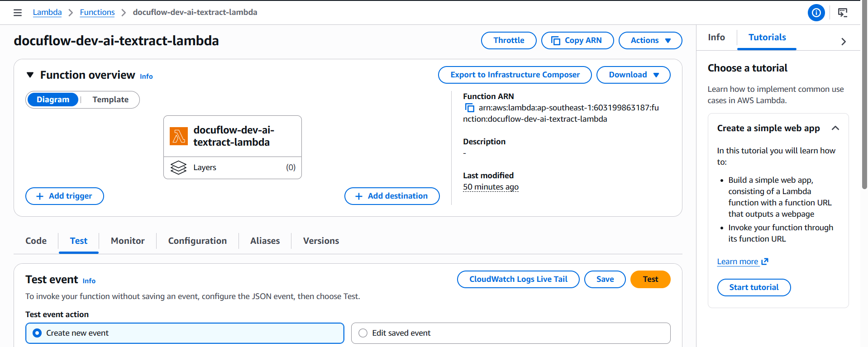
Task: Switch to the Template view
Action: point(110,100)
